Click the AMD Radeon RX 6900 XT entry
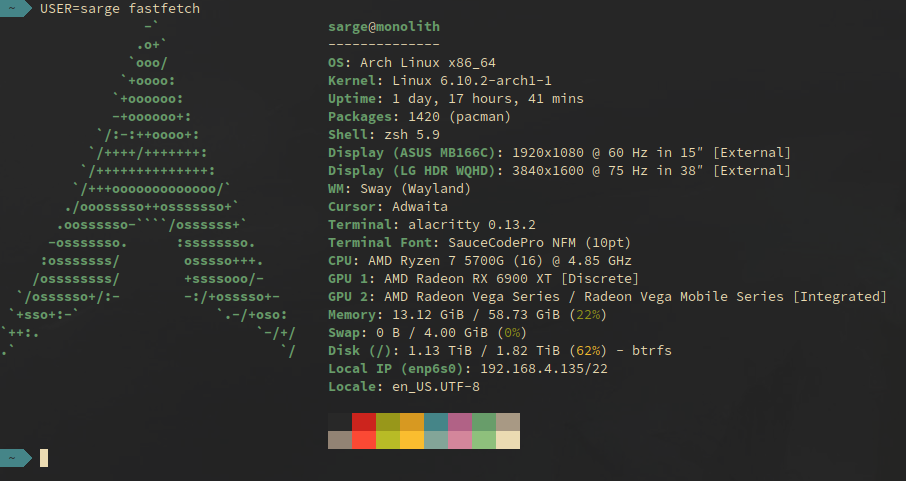 510,279
